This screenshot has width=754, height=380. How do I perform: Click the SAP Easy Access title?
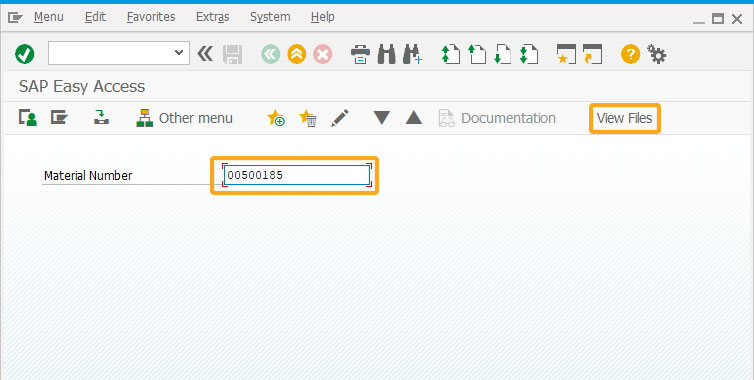click(82, 87)
